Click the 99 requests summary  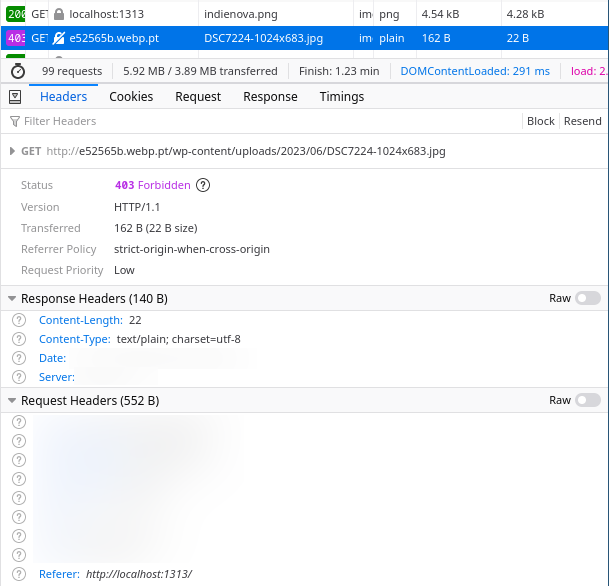coord(72,71)
